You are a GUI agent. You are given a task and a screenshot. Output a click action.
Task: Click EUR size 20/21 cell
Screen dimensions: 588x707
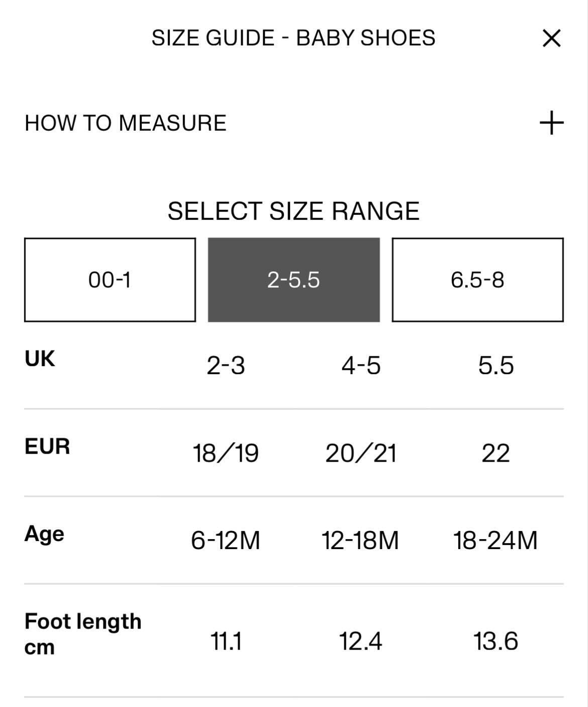361,453
